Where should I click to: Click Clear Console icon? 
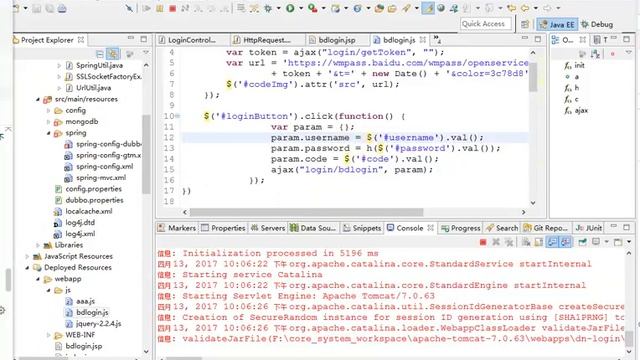point(526,242)
